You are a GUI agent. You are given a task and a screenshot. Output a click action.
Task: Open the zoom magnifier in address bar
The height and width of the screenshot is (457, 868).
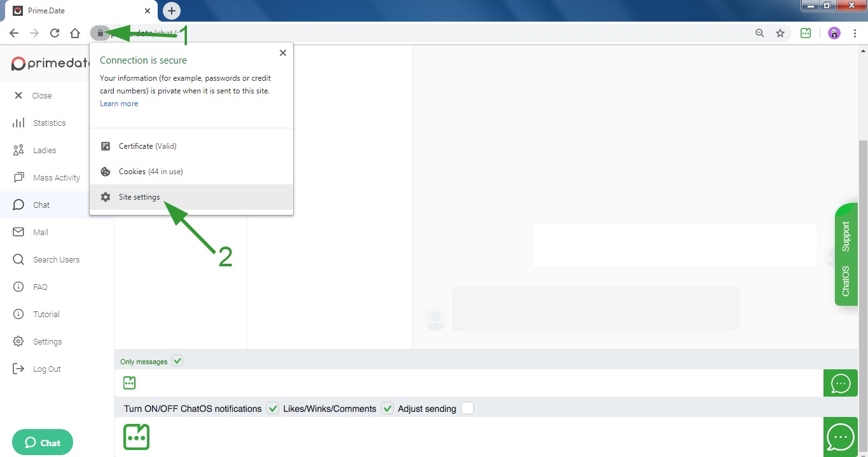[759, 33]
